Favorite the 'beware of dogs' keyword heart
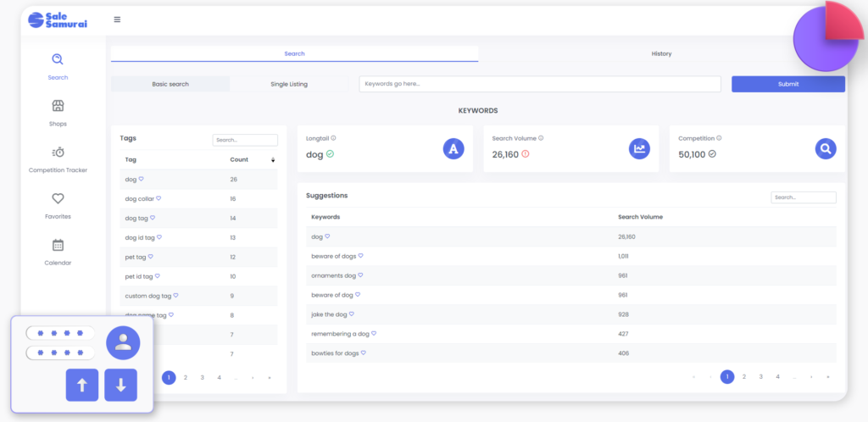 point(360,255)
